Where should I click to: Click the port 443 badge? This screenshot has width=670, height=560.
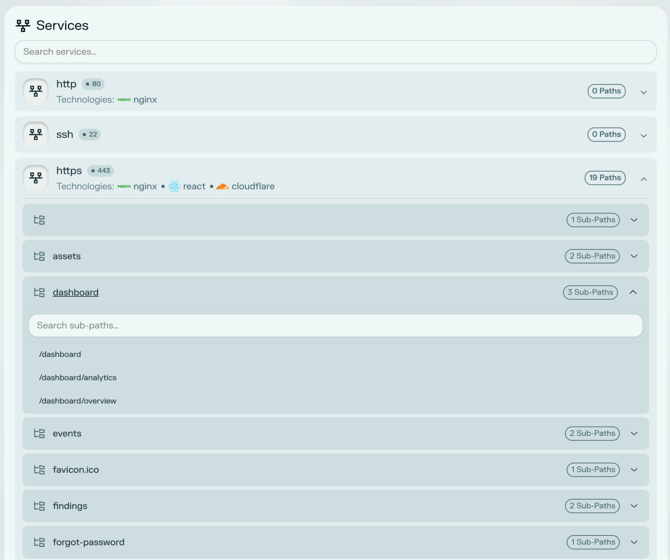(101, 171)
